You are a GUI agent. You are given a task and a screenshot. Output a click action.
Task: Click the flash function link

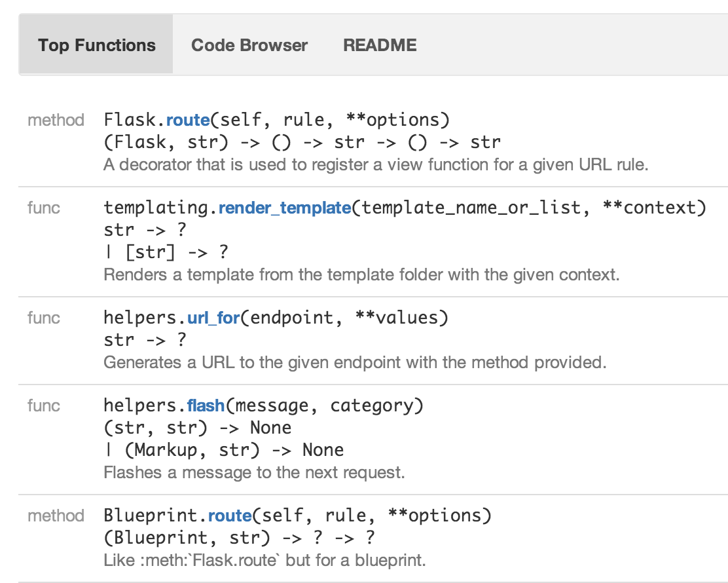pyautogui.click(x=206, y=405)
